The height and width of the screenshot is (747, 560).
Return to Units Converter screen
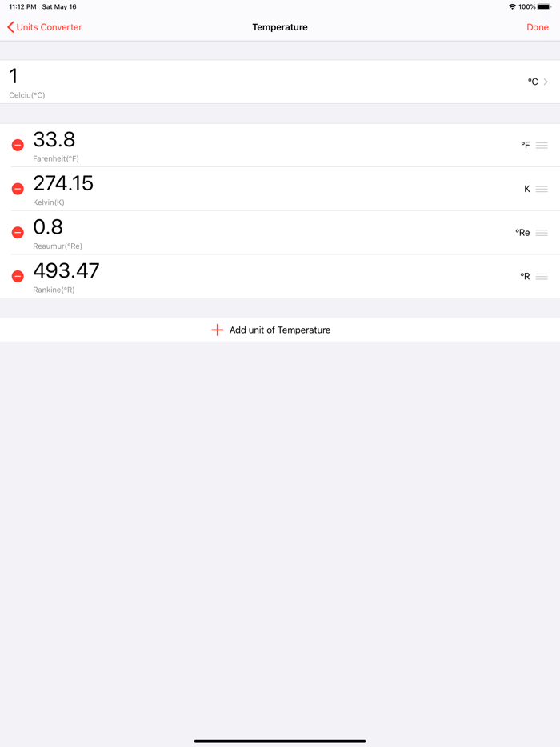tap(44, 26)
